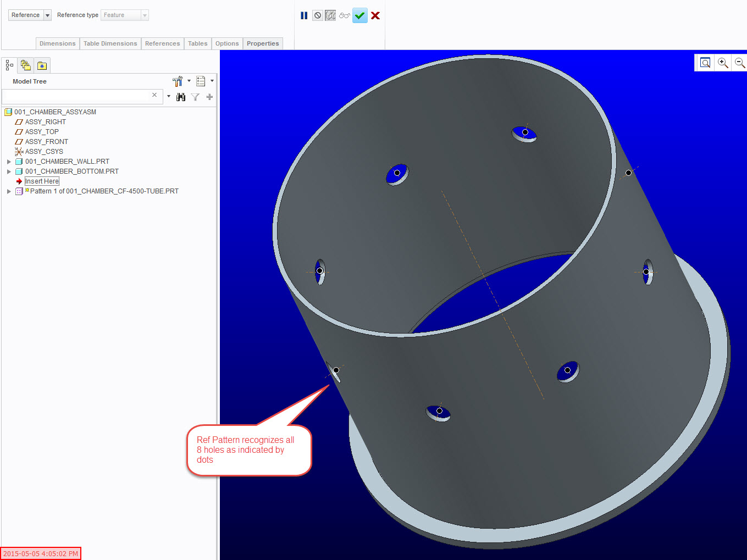Expand the 001_CHAMBER_BOTTOM.PRT node
The height and width of the screenshot is (560, 747).
tap(9, 171)
